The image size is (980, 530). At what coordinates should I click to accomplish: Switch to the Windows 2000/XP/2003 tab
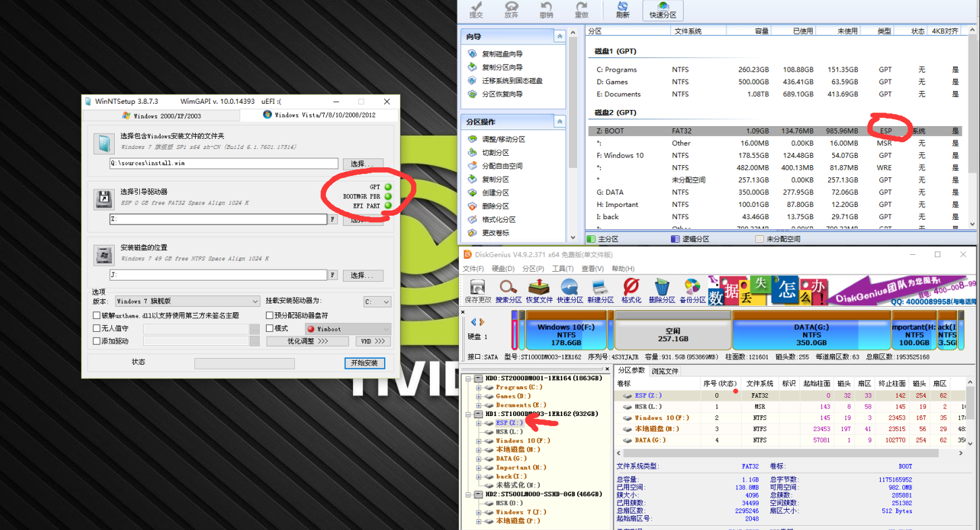[161, 115]
